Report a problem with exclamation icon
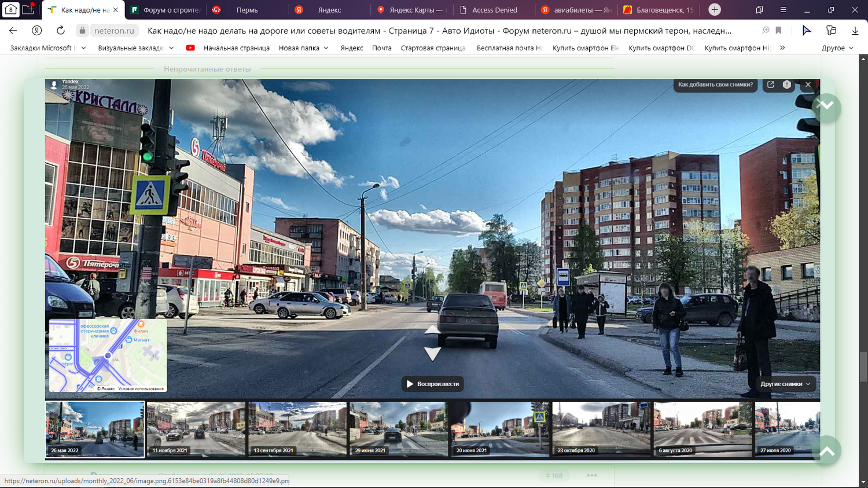Screen dimensions: 868x488 coord(787,85)
